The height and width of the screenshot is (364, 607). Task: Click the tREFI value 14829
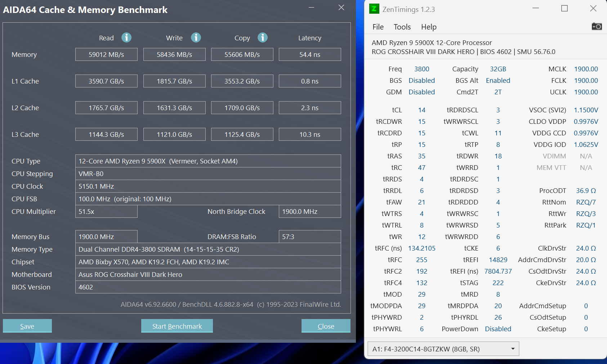point(498,260)
